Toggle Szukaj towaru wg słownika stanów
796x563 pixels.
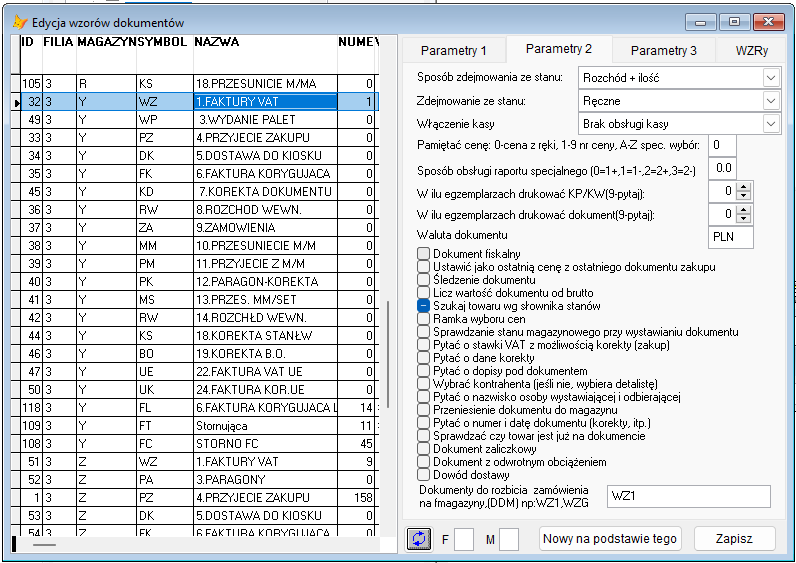[423, 306]
